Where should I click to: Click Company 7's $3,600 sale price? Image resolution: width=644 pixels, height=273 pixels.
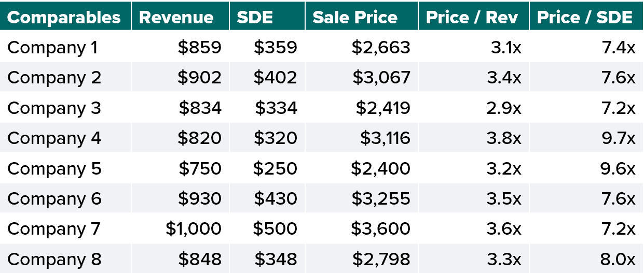coord(381,229)
